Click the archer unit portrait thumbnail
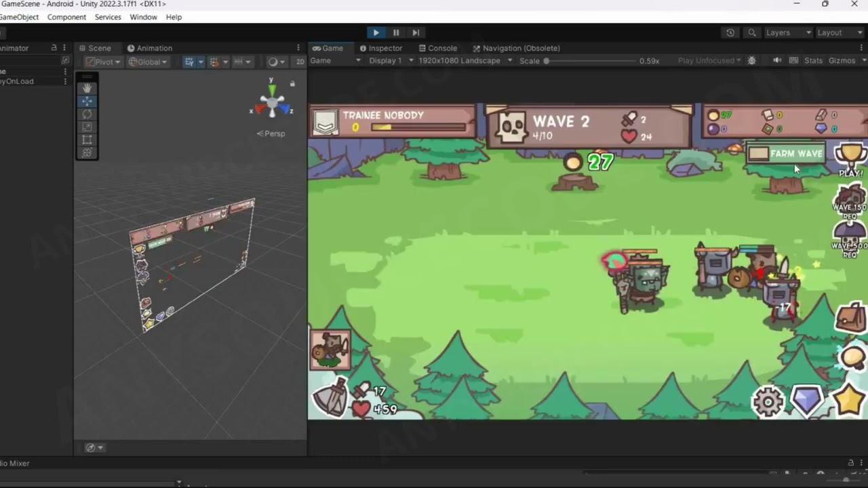 click(330, 350)
